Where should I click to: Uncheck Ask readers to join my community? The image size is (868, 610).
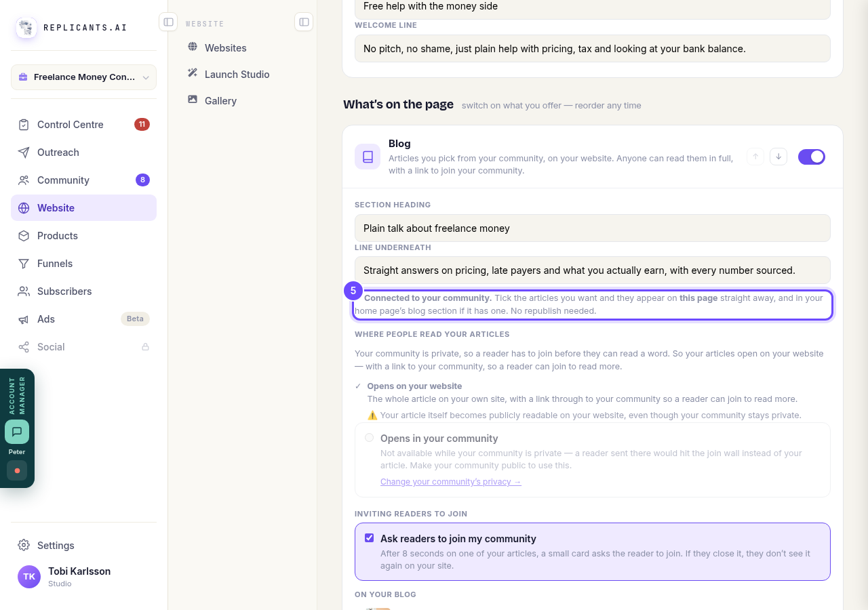point(370,538)
